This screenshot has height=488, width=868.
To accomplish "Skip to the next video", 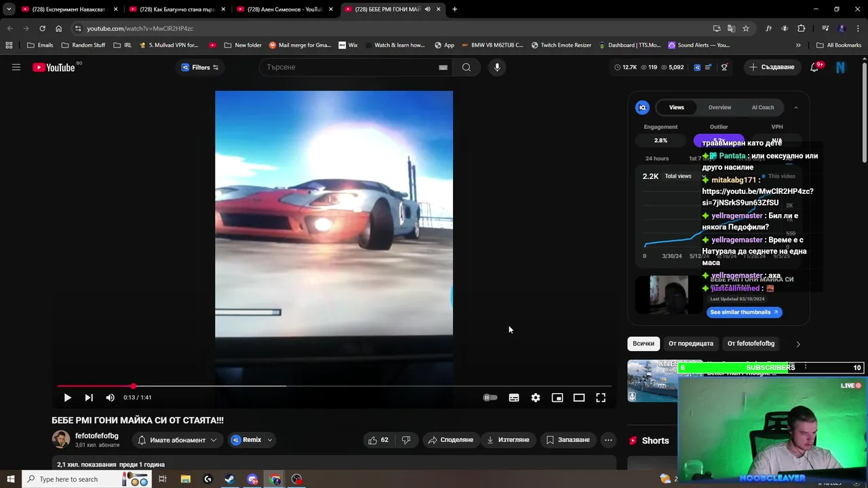I will point(89,398).
